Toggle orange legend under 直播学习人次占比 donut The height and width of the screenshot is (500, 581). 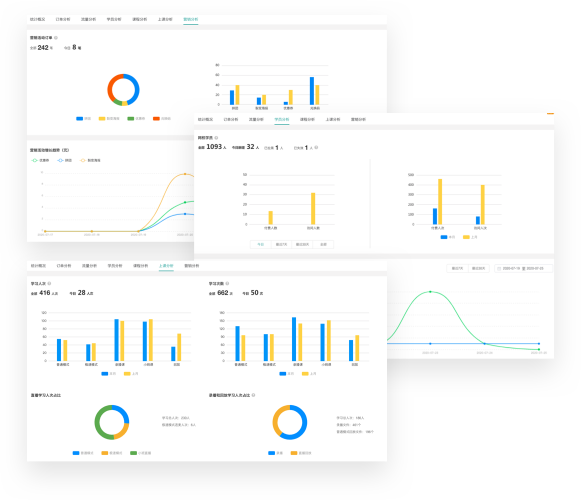[112, 453]
